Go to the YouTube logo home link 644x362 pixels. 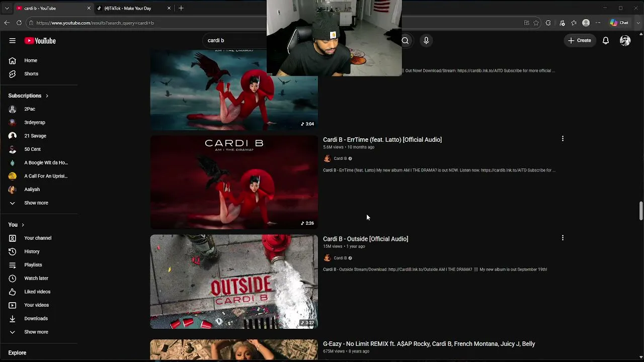tap(40, 41)
